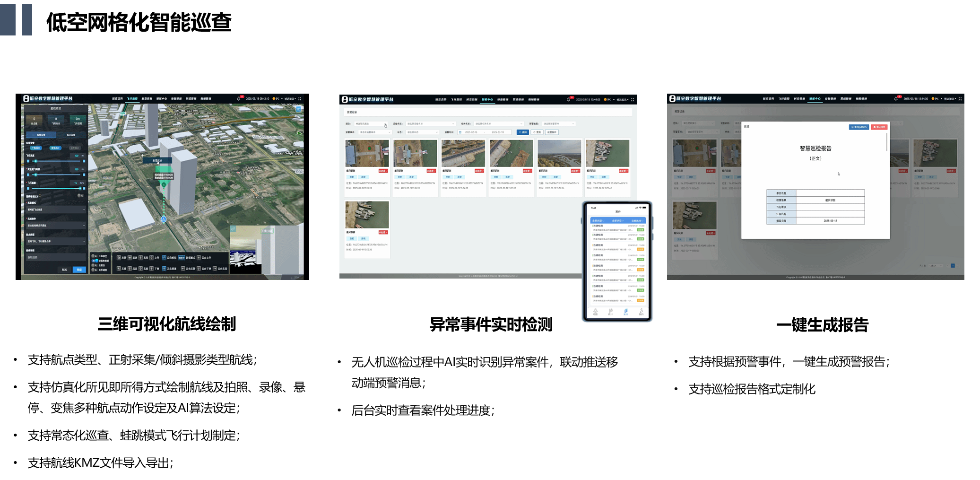Expand the leftmost filter dropdown in the phone list
This screenshot has height=480, width=980.
pos(598,221)
